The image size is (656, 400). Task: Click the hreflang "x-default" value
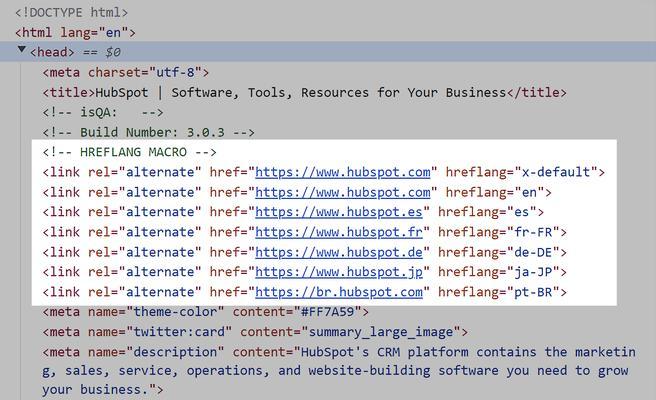point(556,172)
